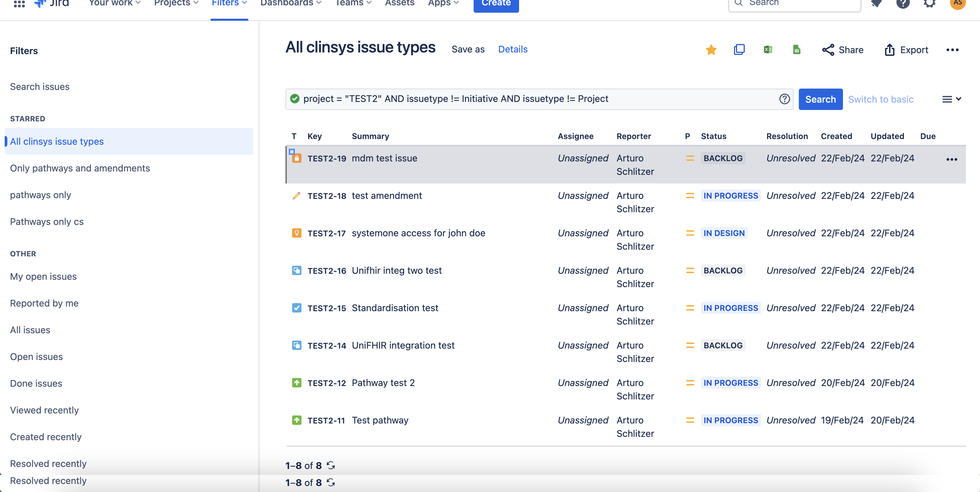Click the blue Search button

click(820, 99)
